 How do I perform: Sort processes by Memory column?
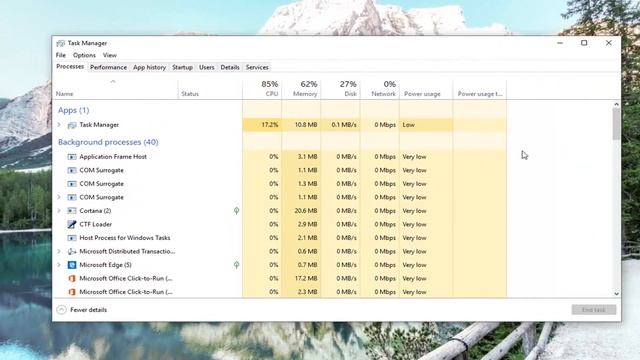301,89
